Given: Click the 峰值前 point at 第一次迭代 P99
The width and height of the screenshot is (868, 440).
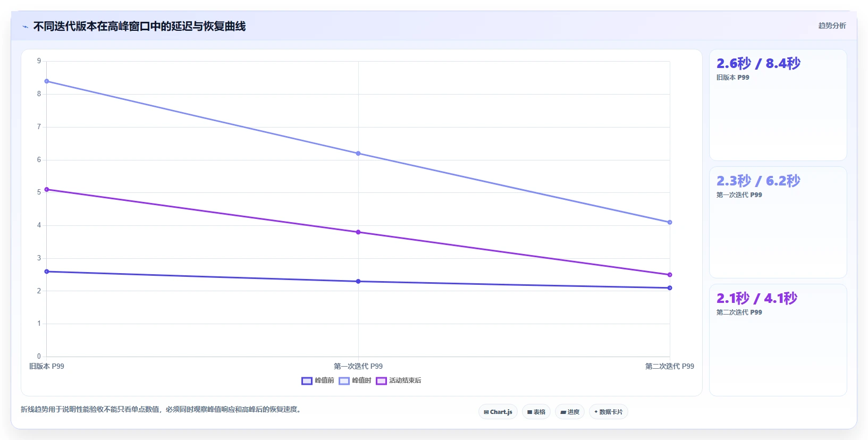Looking at the screenshot, I should (x=358, y=281).
